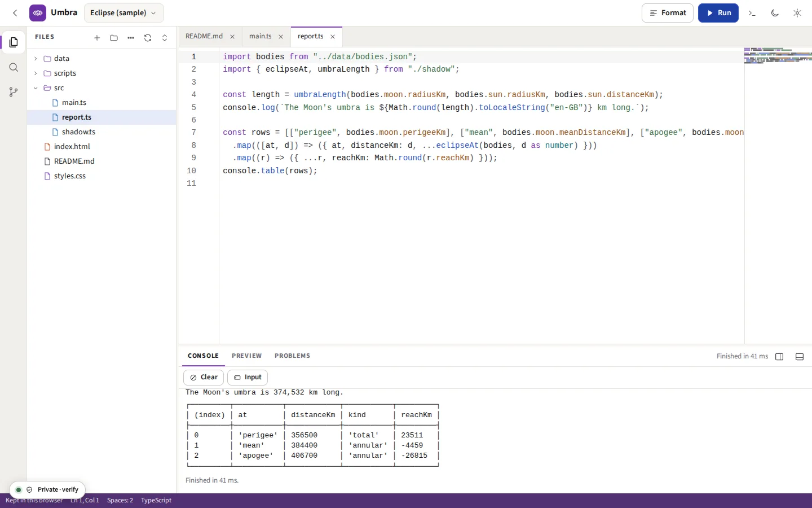Close the README.md tab

tap(232, 37)
